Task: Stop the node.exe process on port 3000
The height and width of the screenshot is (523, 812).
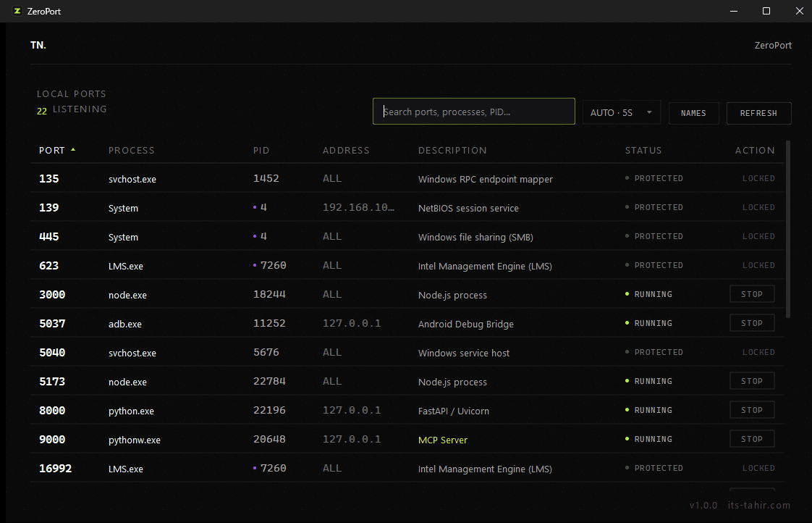Action: click(x=752, y=294)
